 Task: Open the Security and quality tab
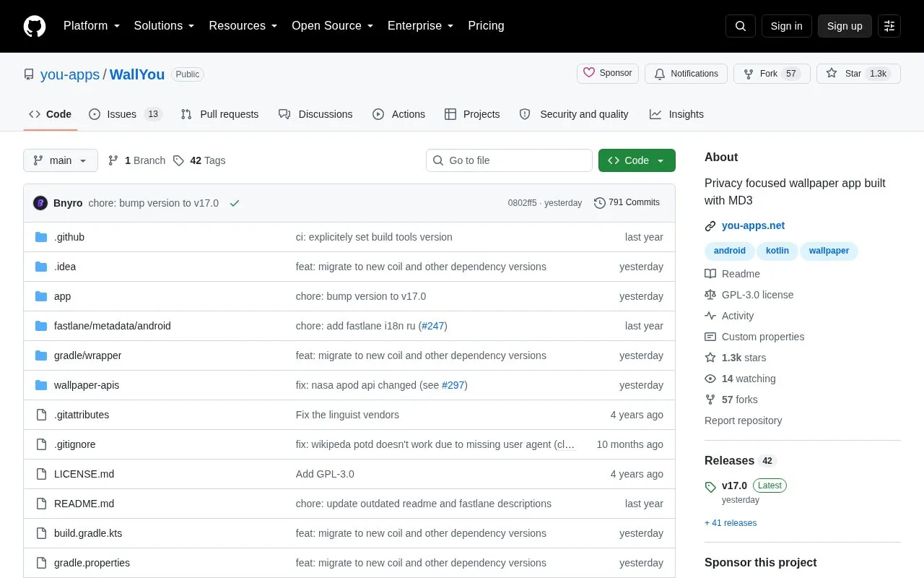point(574,114)
